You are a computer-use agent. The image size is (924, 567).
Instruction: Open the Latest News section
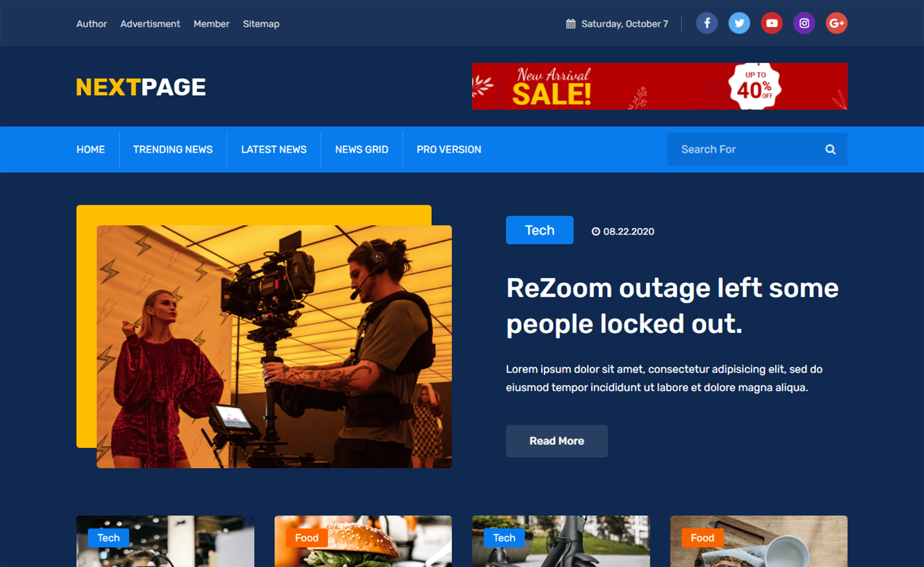tap(274, 149)
